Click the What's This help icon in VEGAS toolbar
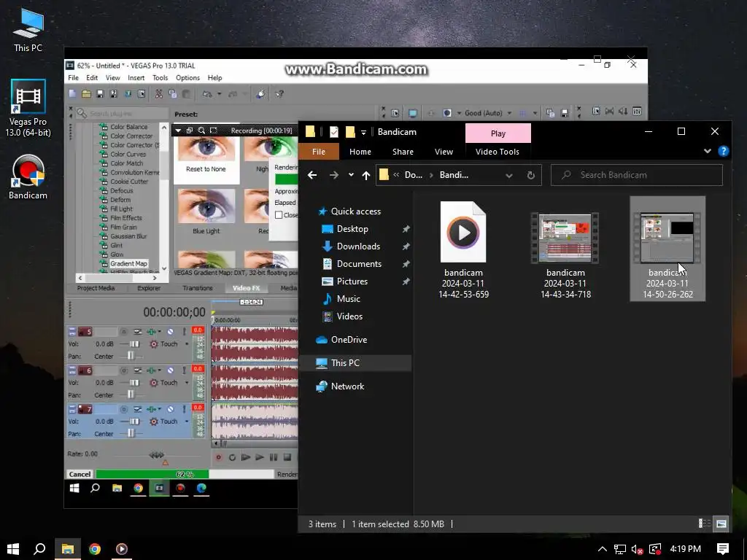Image resolution: width=747 pixels, height=560 pixels. coord(279,94)
